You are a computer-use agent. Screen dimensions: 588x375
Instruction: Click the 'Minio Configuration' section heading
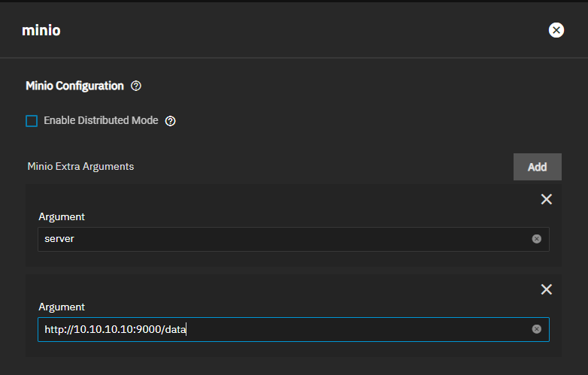point(74,86)
